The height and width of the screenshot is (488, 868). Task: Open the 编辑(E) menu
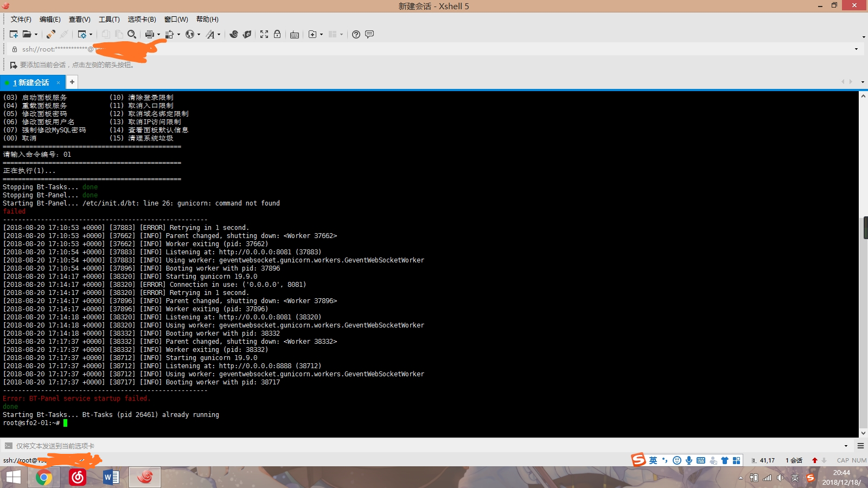[x=50, y=20]
